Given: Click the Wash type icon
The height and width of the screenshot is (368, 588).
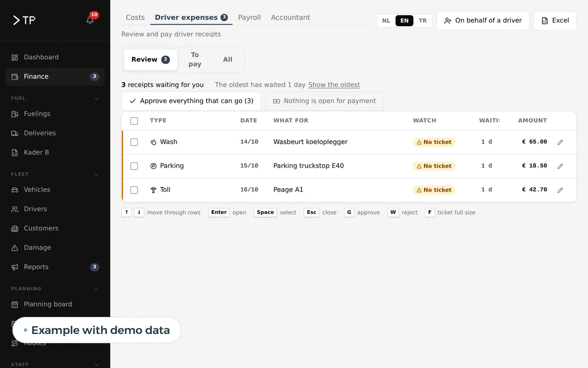Looking at the screenshot, I should coord(153,142).
